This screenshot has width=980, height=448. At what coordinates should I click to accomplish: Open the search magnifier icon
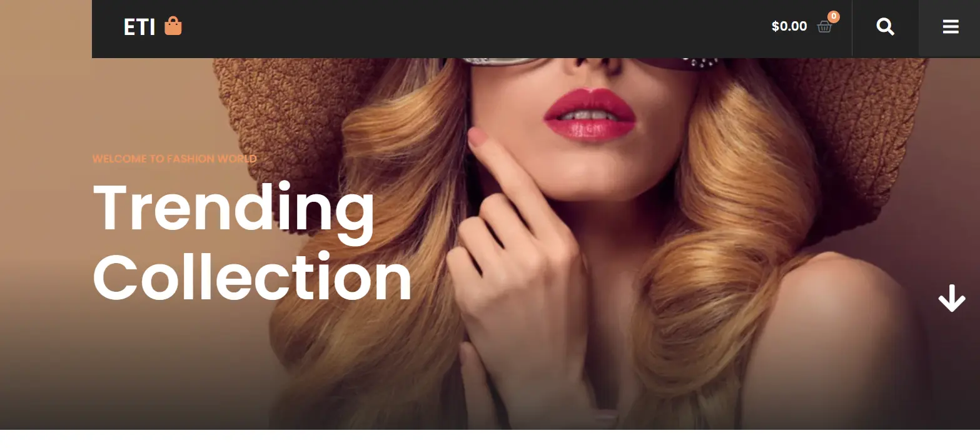pyautogui.click(x=886, y=27)
